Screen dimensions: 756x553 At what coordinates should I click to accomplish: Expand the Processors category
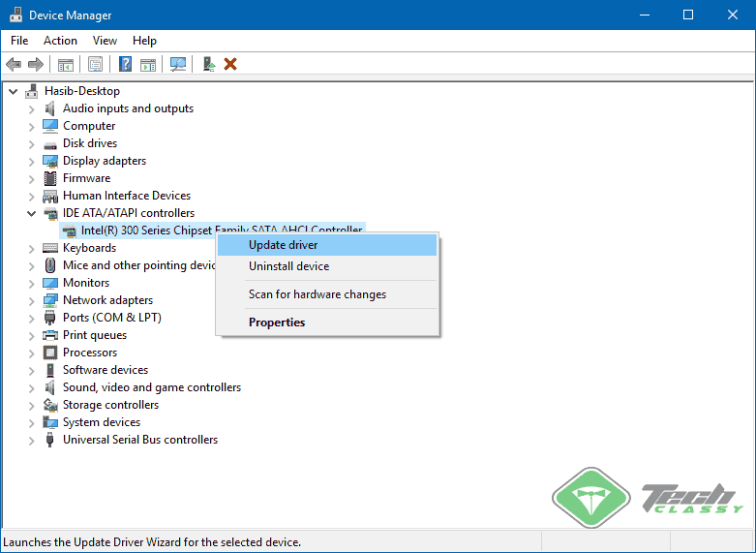click(x=32, y=353)
